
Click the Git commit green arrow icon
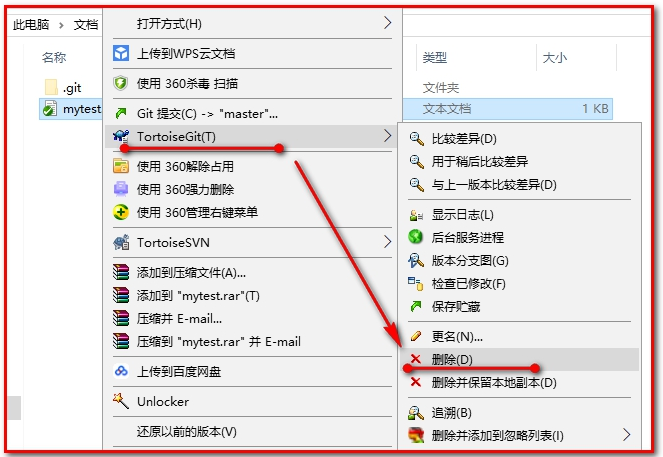click(x=121, y=113)
